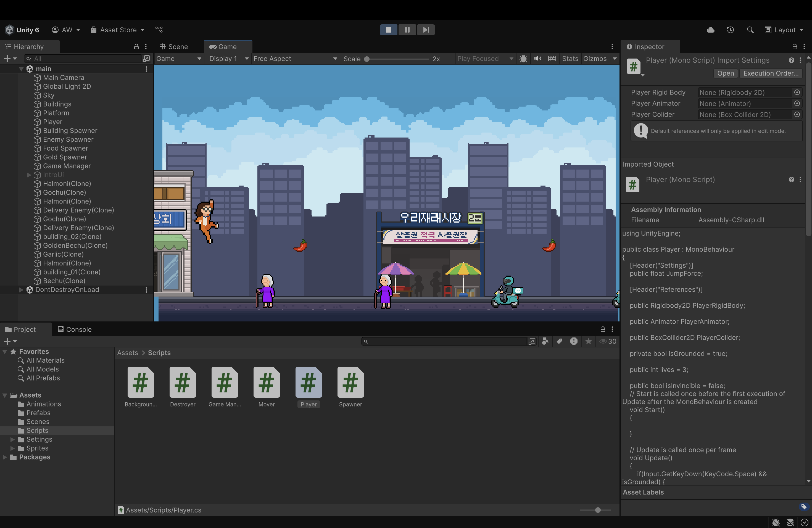Switch to the Scene tab
The image size is (812, 528).
[174, 46]
